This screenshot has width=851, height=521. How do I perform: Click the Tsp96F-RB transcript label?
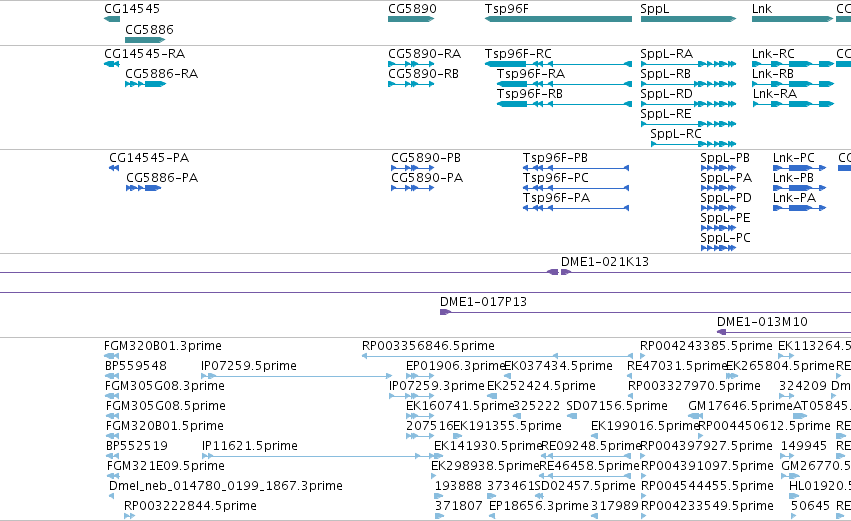[530, 94]
